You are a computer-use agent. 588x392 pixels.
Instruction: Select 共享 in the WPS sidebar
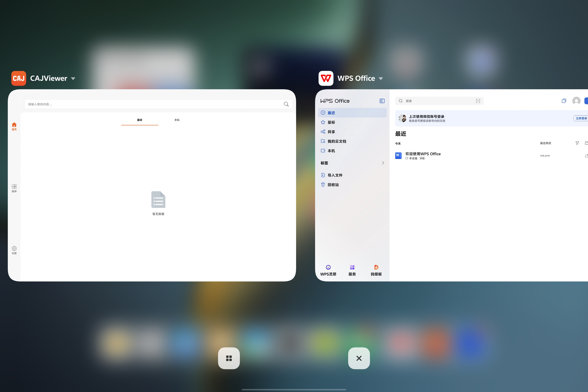(x=352, y=132)
